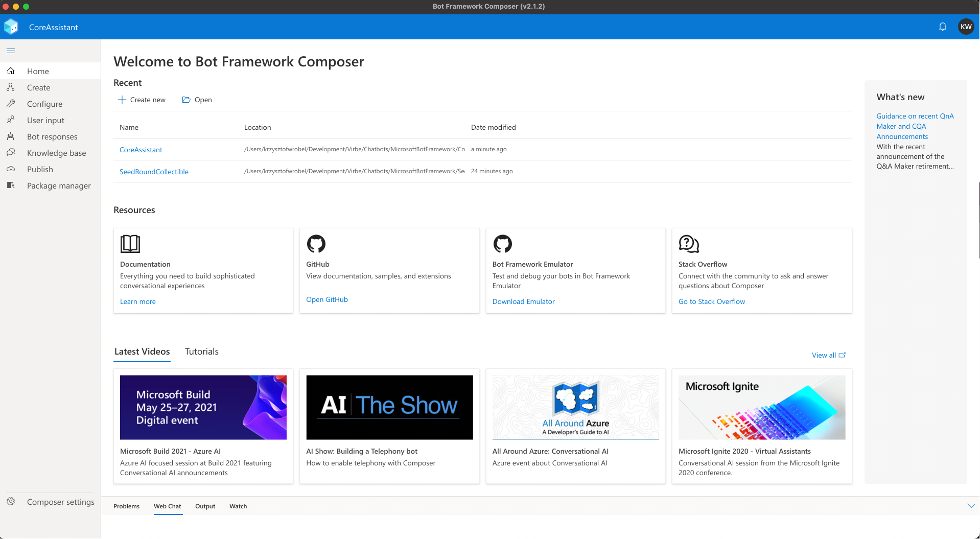Click macOS yellow minimize window button
The width and height of the screenshot is (980, 539).
click(16, 7)
